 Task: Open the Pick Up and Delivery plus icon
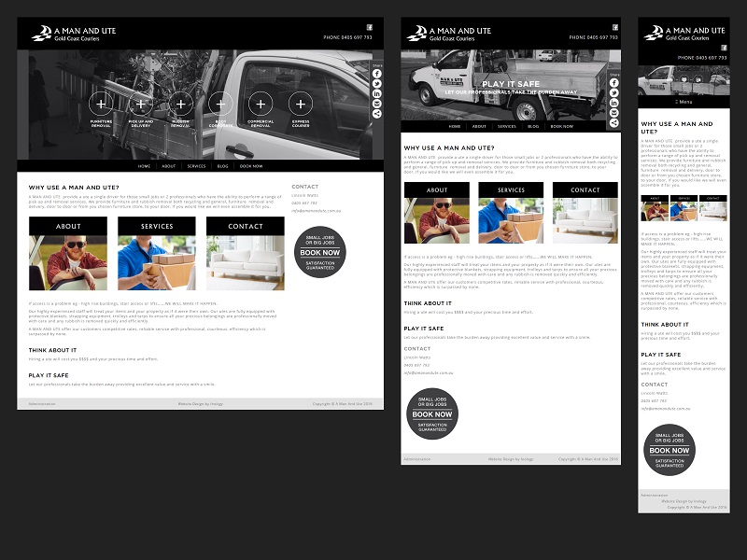tap(141, 105)
